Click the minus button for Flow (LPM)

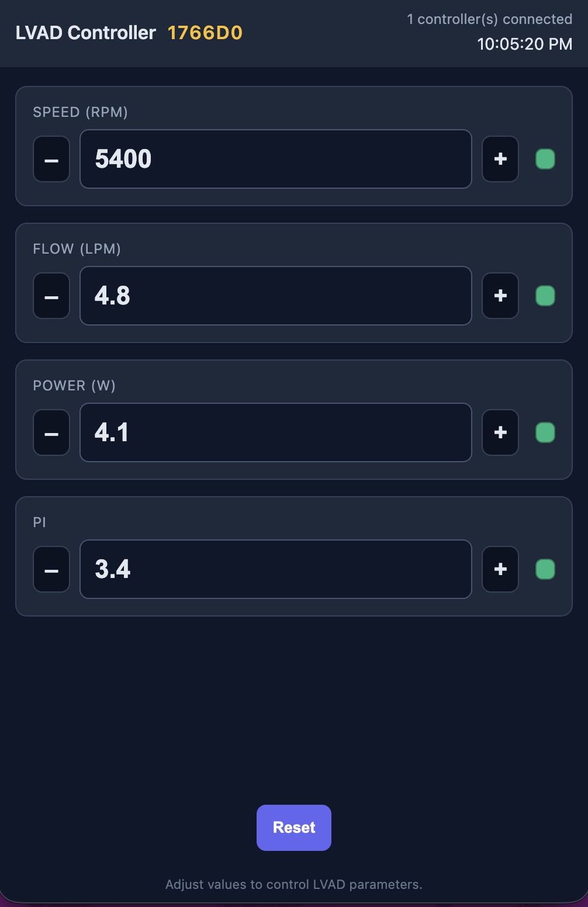[x=51, y=296]
